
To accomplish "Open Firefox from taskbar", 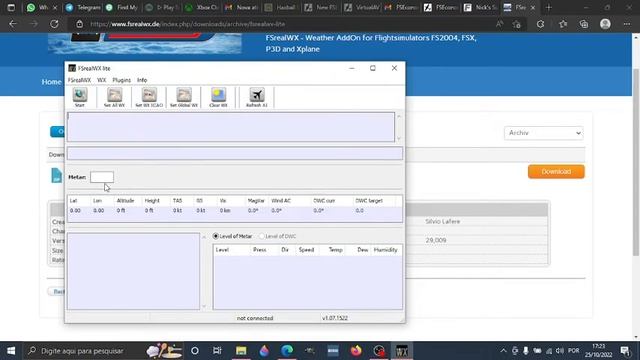I will tap(356, 351).
